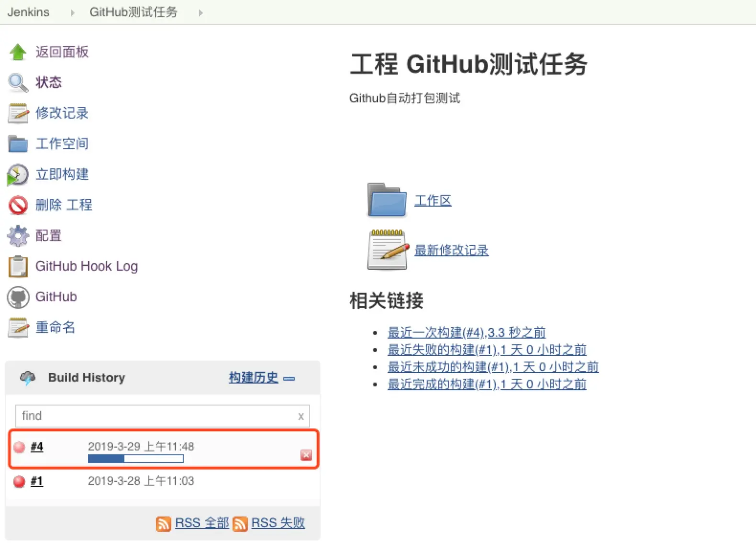Open 返回面板 in the sidebar
The height and width of the screenshot is (549, 756).
62,52
